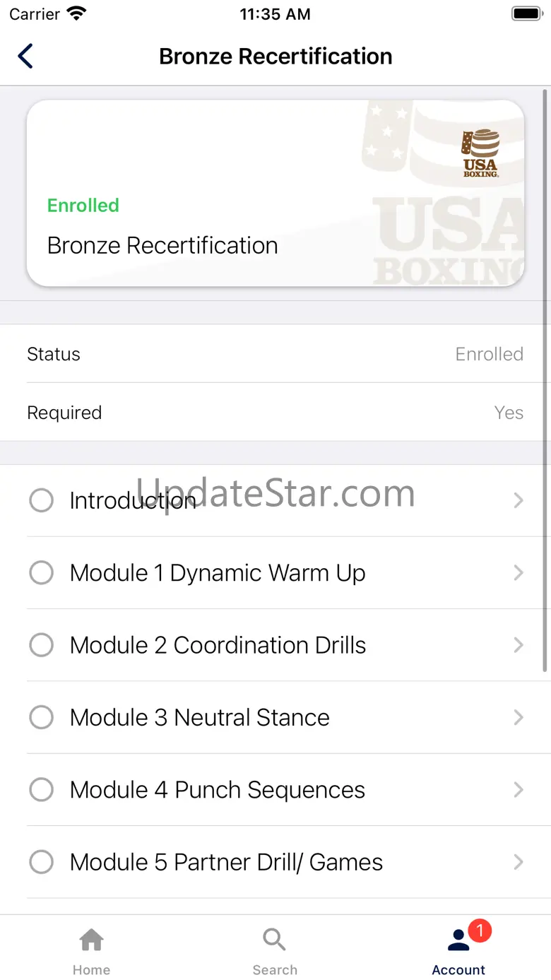Switch to the Search tab label

[275, 970]
